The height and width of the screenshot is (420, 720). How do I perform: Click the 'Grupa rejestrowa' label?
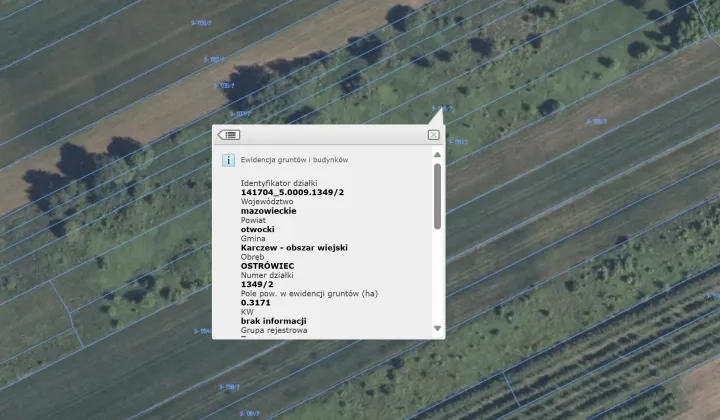[274, 330]
